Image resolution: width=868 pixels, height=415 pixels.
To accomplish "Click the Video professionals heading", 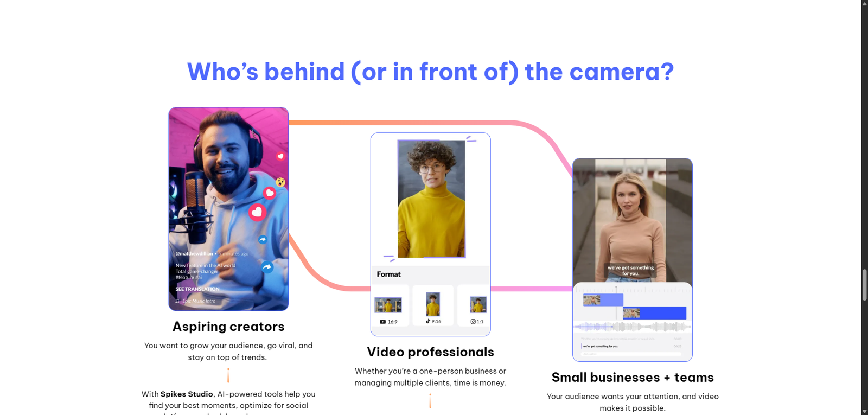I will (x=430, y=352).
